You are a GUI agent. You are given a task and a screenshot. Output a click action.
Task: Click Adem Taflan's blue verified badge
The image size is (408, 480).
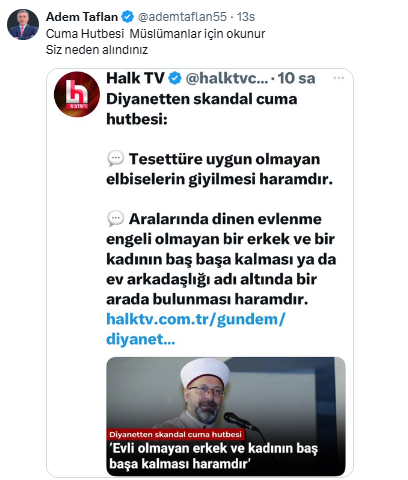(x=127, y=17)
